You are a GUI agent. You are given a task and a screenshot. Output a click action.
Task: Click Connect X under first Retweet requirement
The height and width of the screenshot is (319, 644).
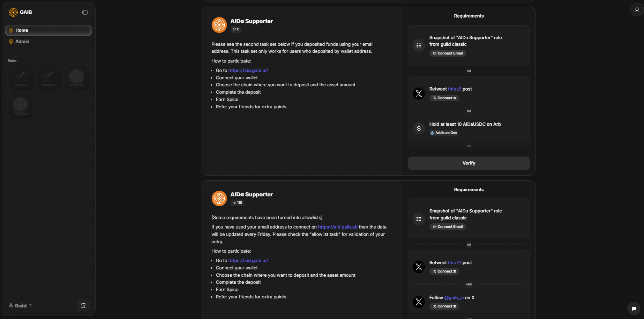[x=444, y=98]
